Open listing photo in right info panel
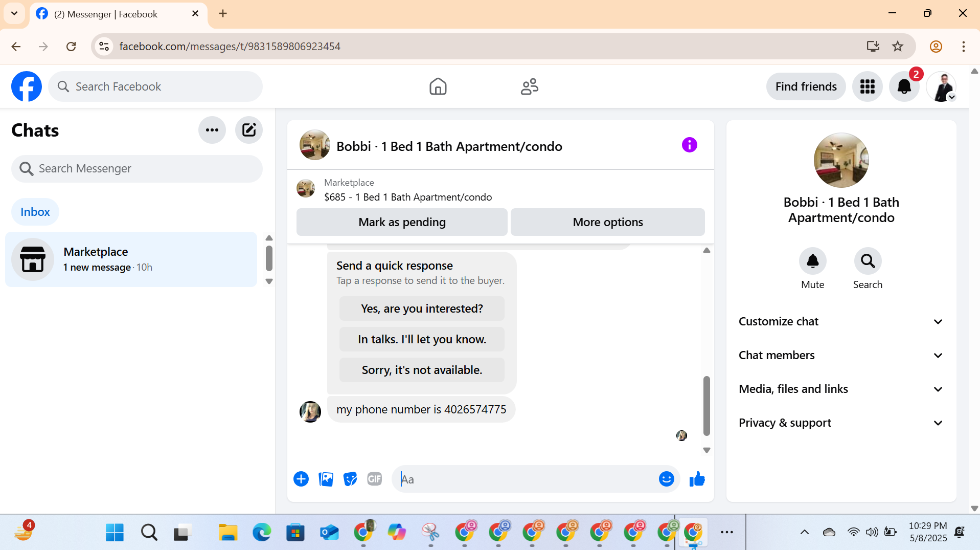The image size is (980, 550). pos(841,160)
